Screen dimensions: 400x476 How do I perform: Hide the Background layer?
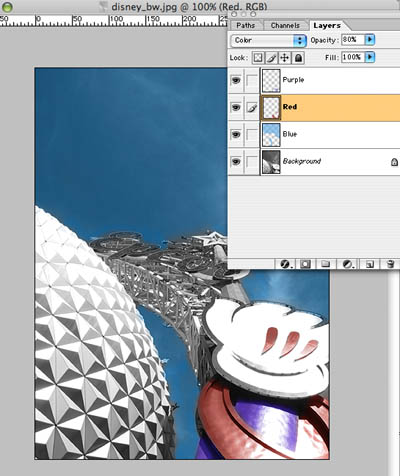[x=236, y=161]
